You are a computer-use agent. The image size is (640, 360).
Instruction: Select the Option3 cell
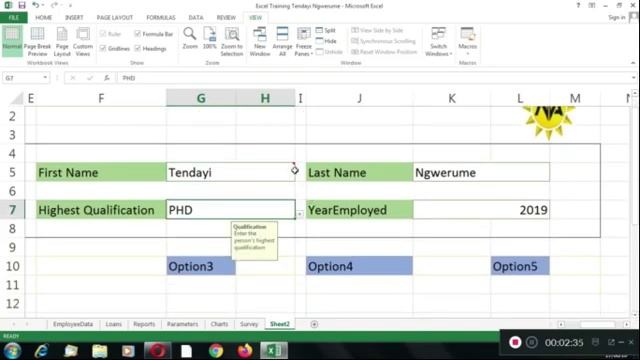[201, 266]
